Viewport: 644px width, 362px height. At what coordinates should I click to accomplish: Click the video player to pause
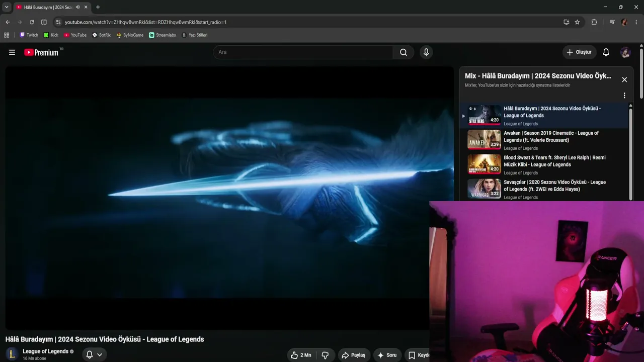coord(229,198)
